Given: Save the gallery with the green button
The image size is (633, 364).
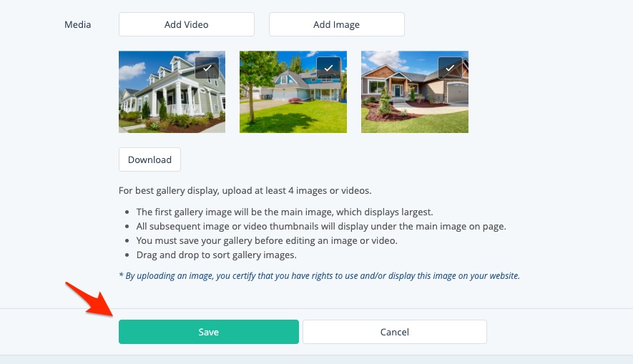Looking at the screenshot, I should [209, 332].
